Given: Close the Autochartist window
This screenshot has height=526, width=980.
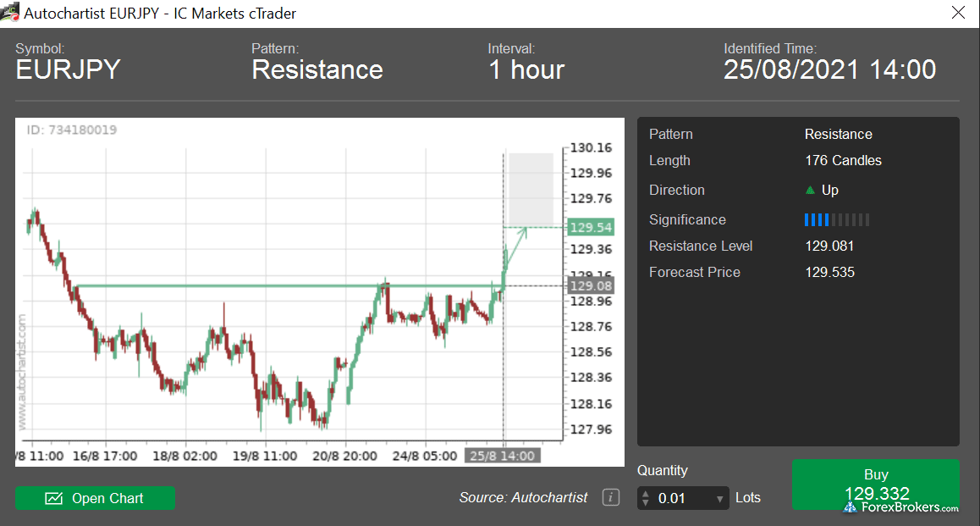Looking at the screenshot, I should point(958,13).
